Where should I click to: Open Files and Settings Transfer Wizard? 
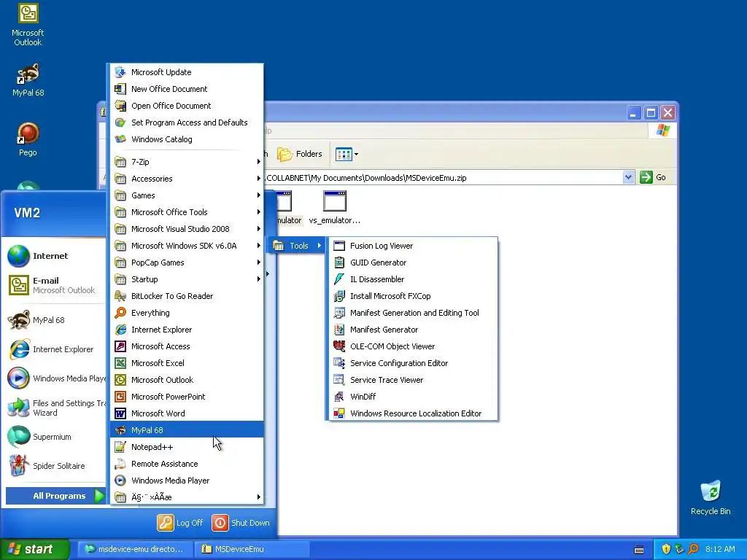click(55, 408)
